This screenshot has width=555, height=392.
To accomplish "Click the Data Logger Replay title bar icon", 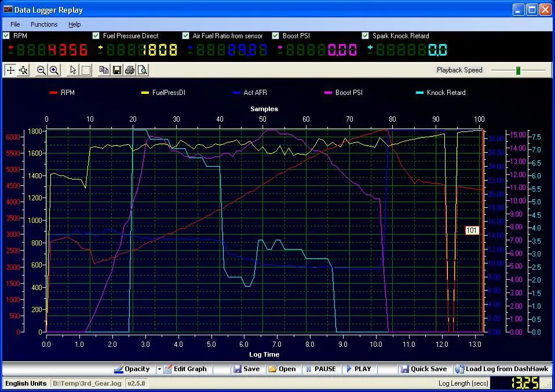I will [8, 9].
